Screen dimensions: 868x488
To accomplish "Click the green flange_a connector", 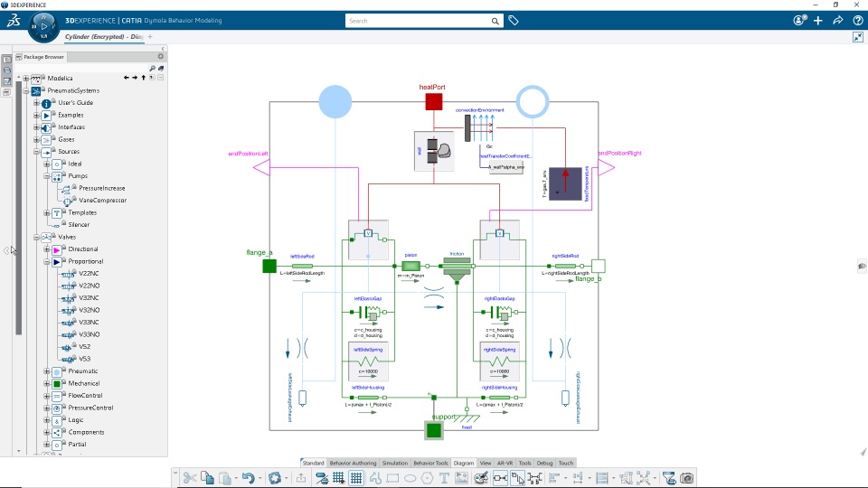I will tap(269, 266).
